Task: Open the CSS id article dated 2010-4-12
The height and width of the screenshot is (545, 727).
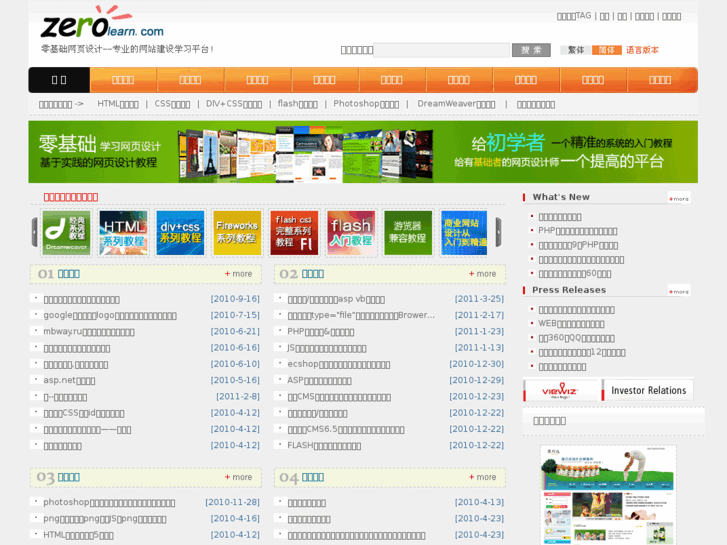Action: click(84, 413)
